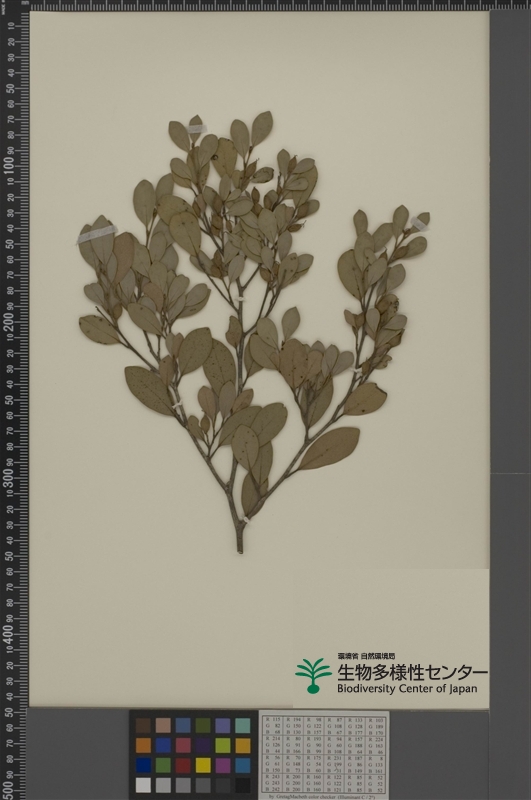
Task: Click the 生物多様性センター Japanese title text
Action: 412,672
